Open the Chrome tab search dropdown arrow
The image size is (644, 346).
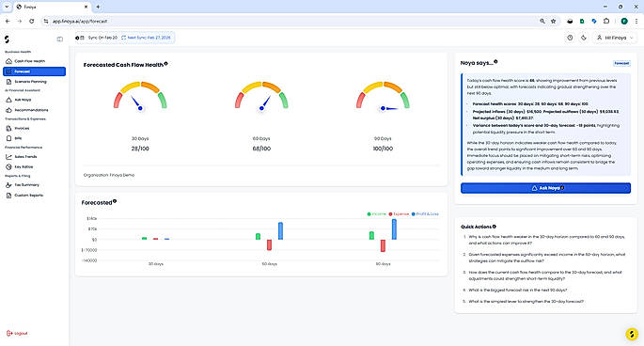7,7
